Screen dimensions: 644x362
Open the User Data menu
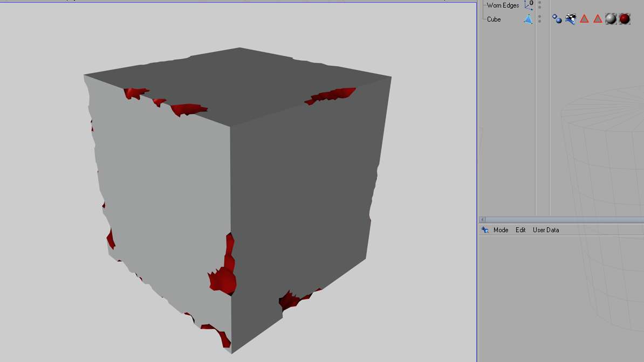[546, 230]
